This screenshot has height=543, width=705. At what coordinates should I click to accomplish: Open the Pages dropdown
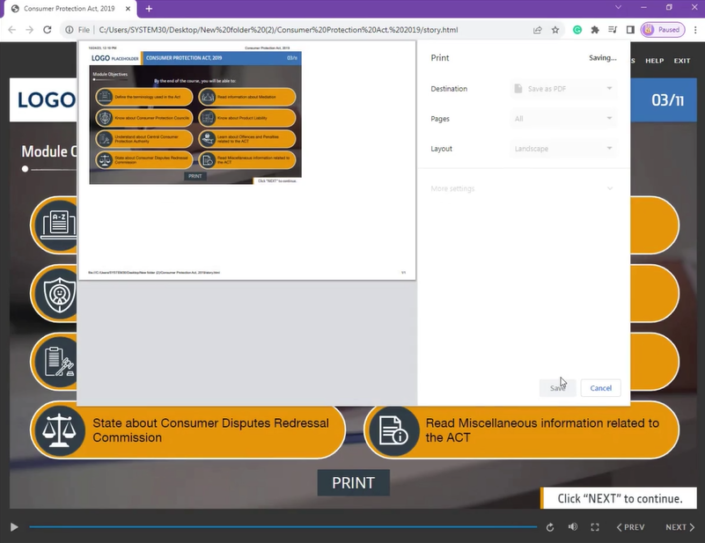point(563,119)
